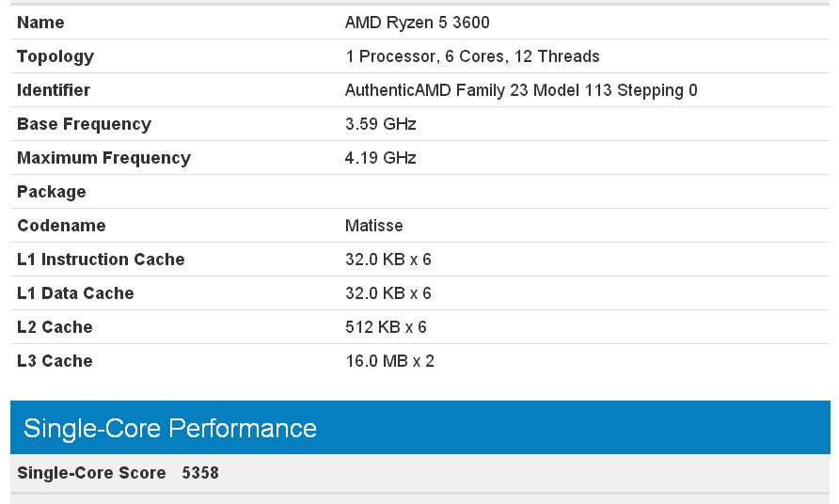Click the Identifier label
Screen dimensions: 839x504
[x=54, y=90]
